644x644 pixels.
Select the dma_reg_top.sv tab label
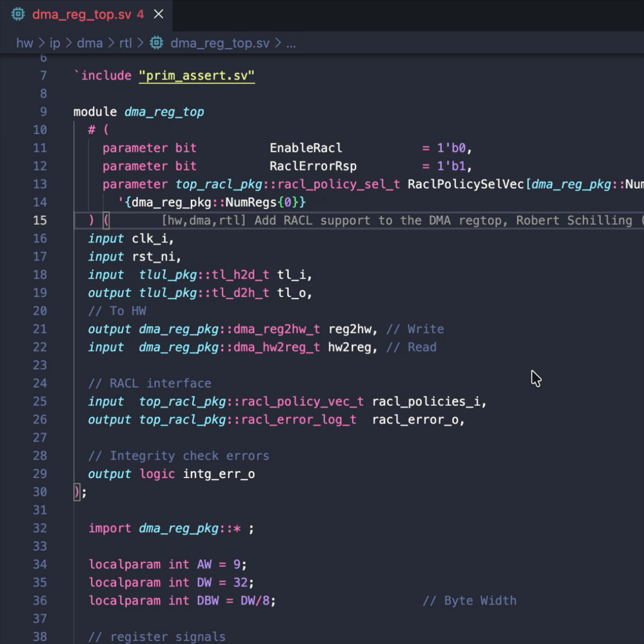point(82,15)
